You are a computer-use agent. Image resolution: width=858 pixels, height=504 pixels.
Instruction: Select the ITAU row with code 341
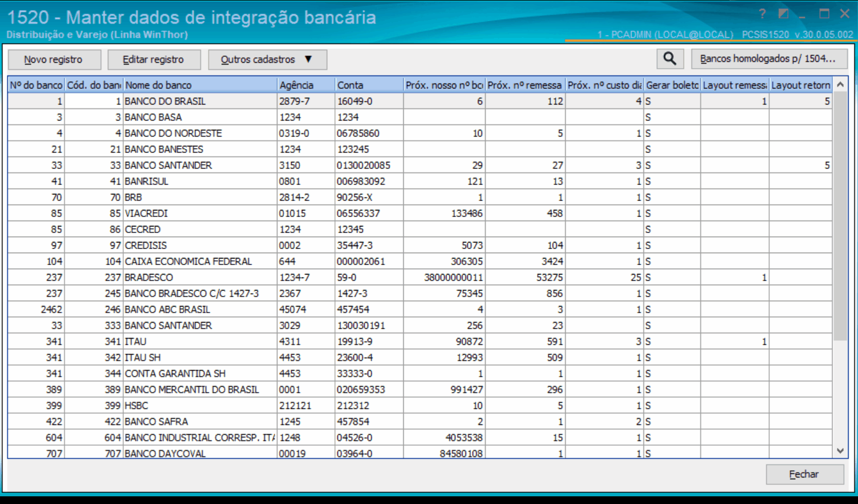(420, 341)
